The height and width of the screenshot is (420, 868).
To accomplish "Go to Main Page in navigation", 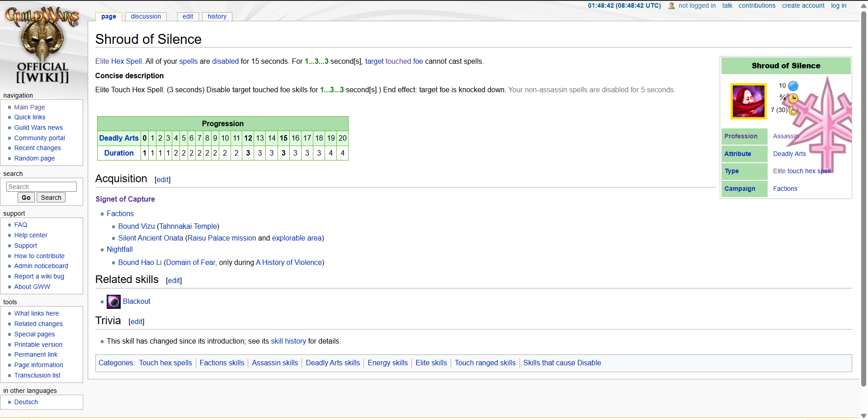I will coord(29,107).
